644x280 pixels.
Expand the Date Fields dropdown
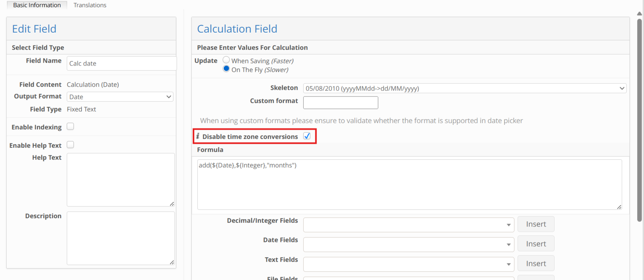[x=409, y=244]
